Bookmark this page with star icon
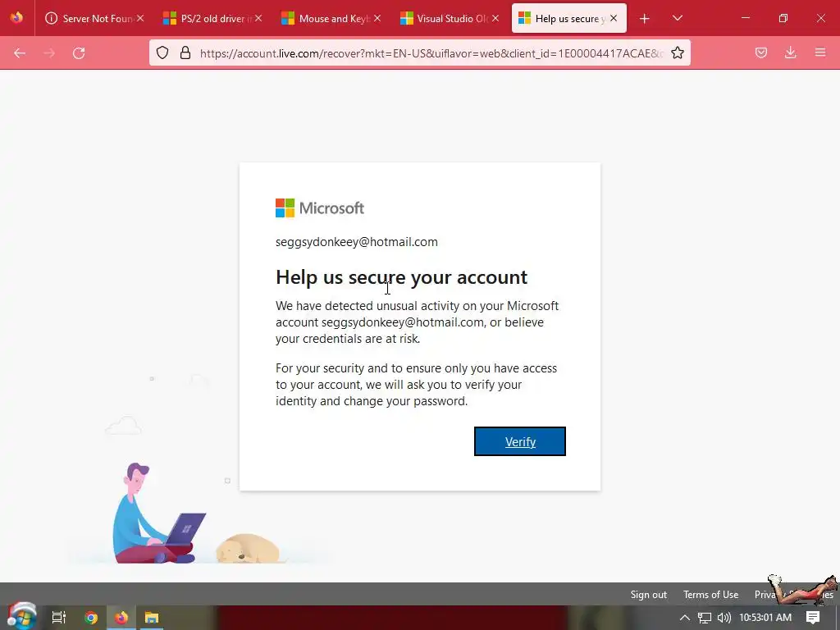This screenshot has width=840, height=630. click(677, 52)
